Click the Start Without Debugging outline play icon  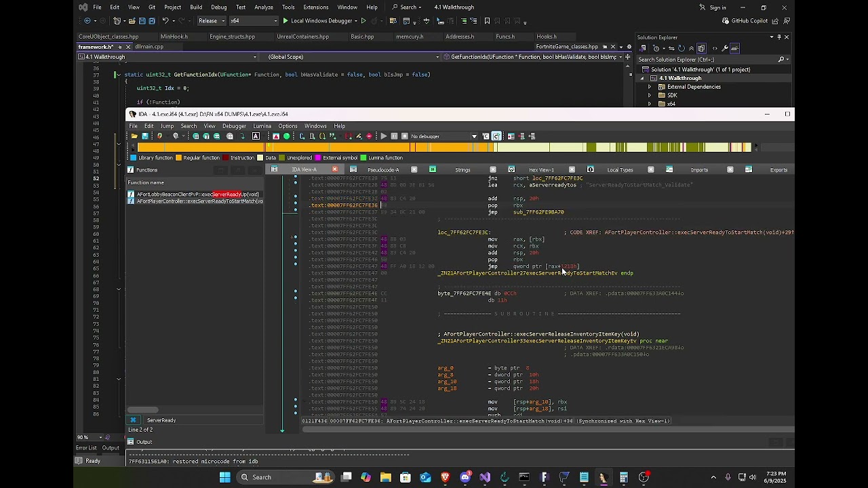pos(363,20)
